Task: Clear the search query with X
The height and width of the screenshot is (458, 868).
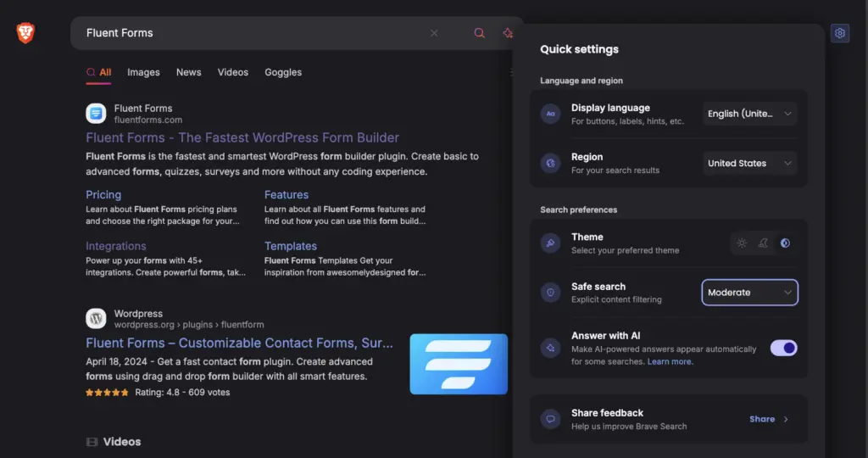Action: 434,33
